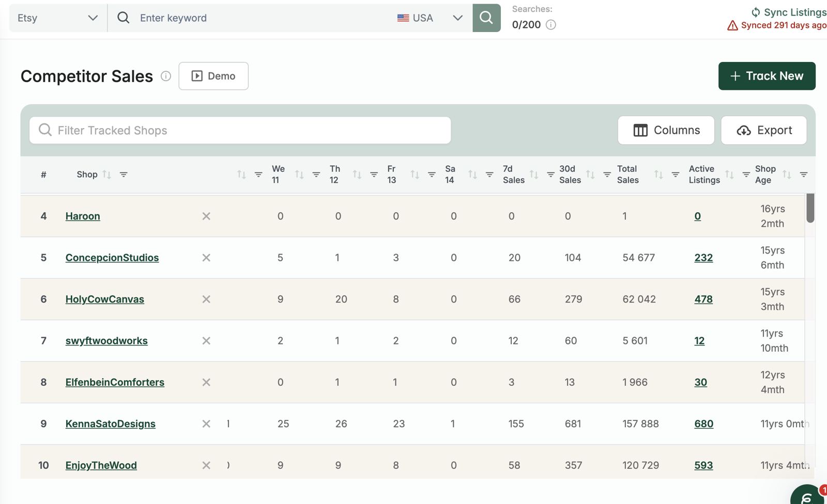Open the Columns selector

pyautogui.click(x=666, y=130)
